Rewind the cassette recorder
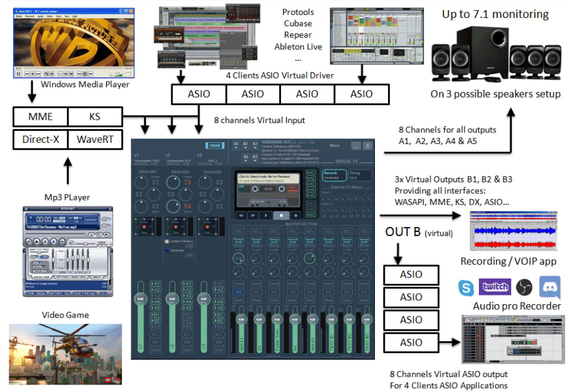Viewport: 568px width, 392px height. (x=241, y=215)
